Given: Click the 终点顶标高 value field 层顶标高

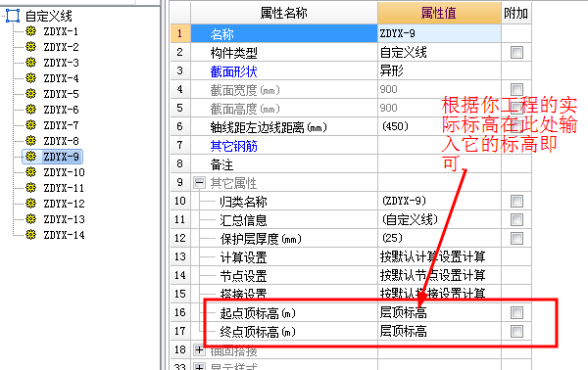Looking at the screenshot, I should click(x=439, y=331).
